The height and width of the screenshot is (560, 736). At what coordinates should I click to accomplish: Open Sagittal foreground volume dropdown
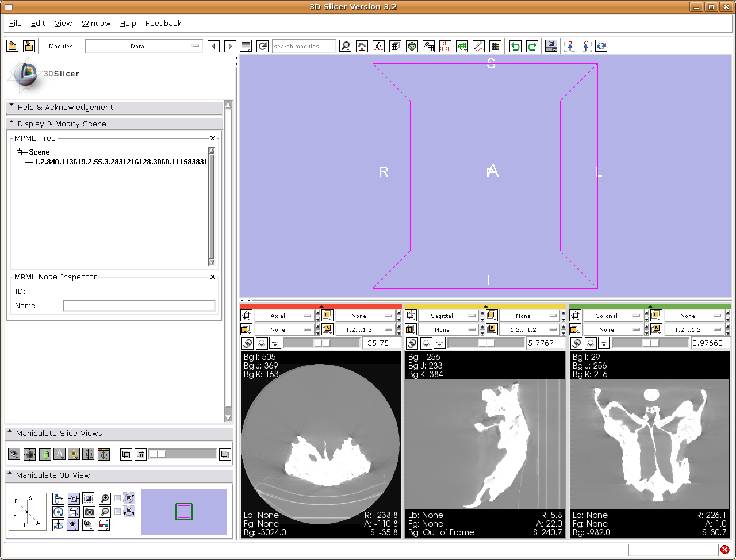point(530,316)
